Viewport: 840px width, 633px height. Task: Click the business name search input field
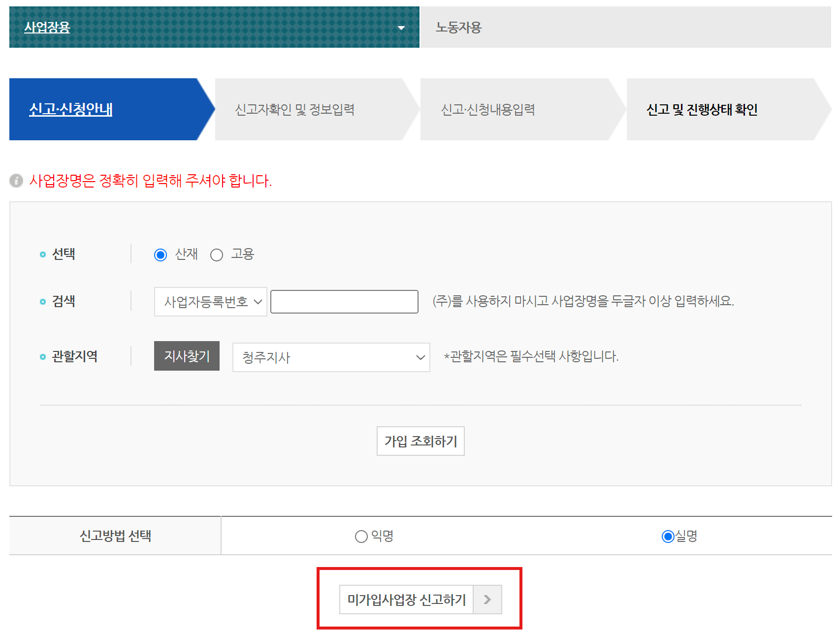coord(344,301)
